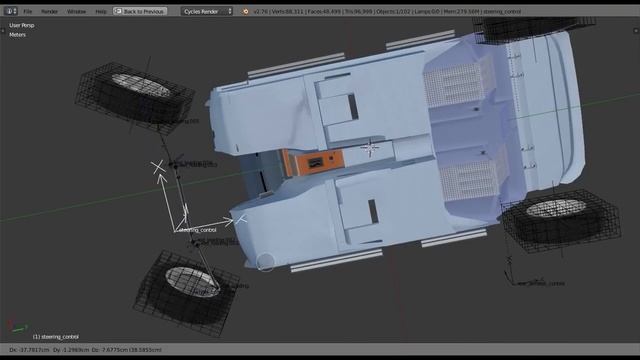640x360 pixels.
Task: Select the front-left wheel lattice cage
Action: (x=135, y=98)
